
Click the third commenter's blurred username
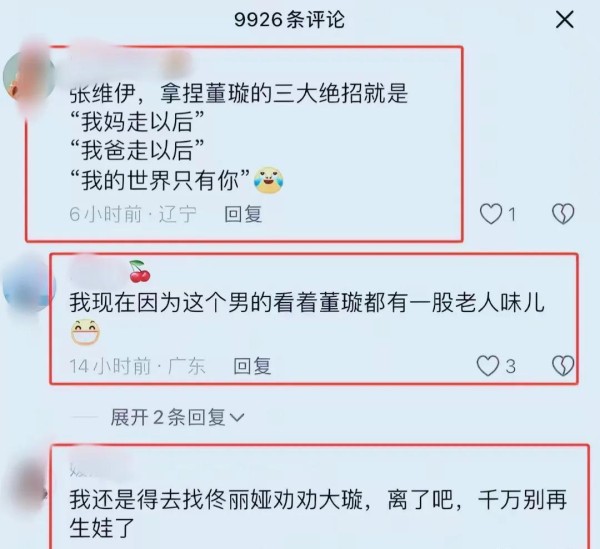point(100,469)
